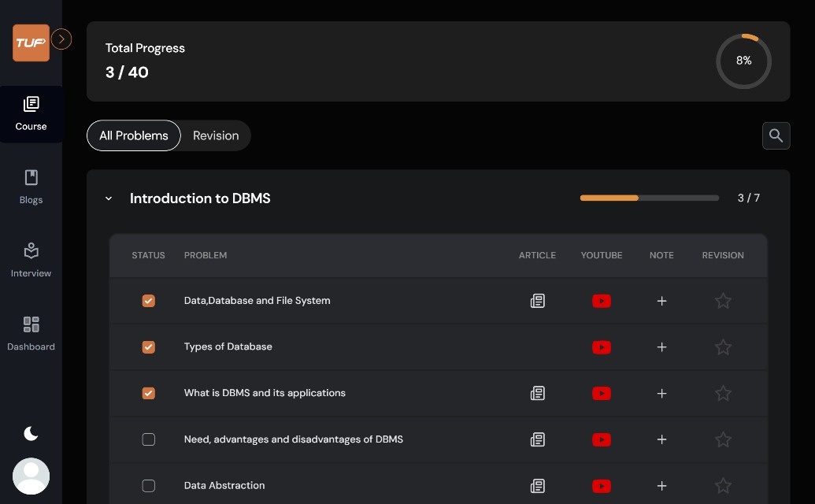This screenshot has height=504, width=815.
Task: Open the article for Data Abstraction
Action: [537, 486]
